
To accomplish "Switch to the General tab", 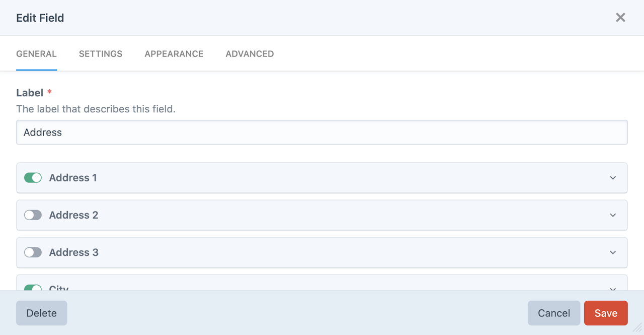I will pyautogui.click(x=36, y=54).
